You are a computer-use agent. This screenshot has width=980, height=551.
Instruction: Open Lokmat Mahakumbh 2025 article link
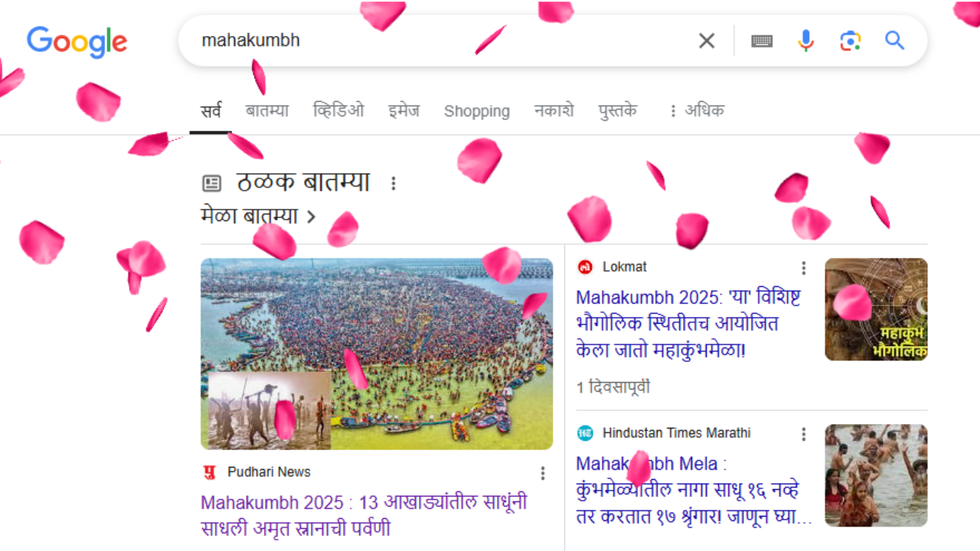click(678, 324)
